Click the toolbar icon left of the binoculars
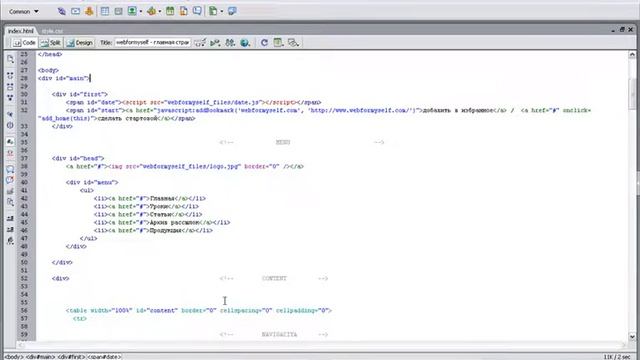Screen dimensions: 640x360 tap(215, 42)
